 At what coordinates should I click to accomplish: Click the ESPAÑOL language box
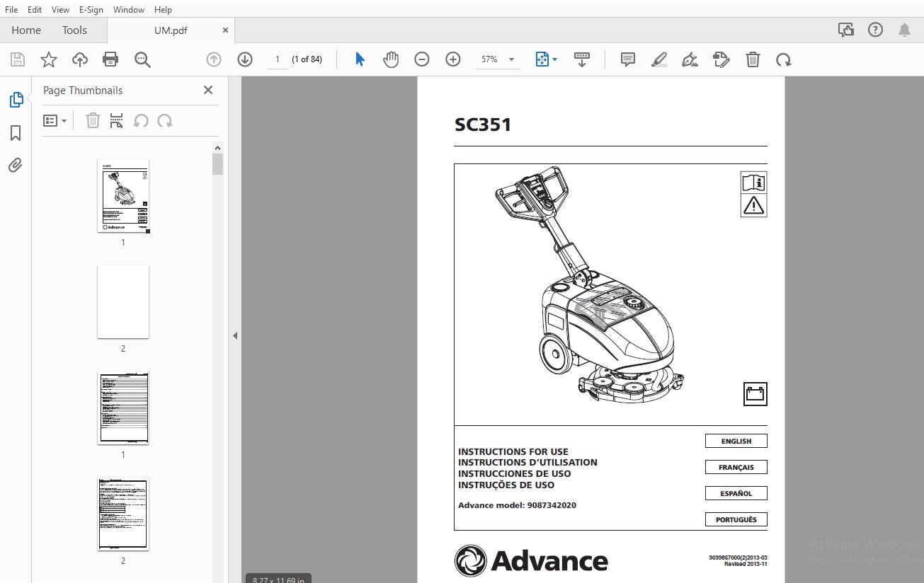tap(736, 493)
